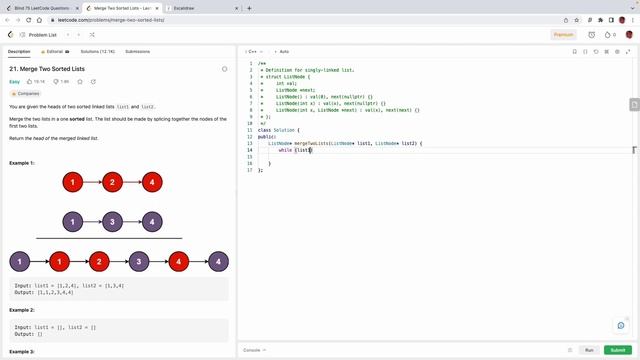
Task: Click the problem status circle beside title
Action: point(224,69)
